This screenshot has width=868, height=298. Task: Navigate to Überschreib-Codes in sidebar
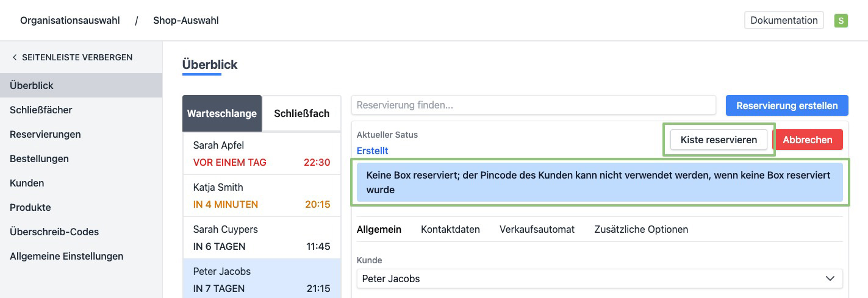point(54,232)
